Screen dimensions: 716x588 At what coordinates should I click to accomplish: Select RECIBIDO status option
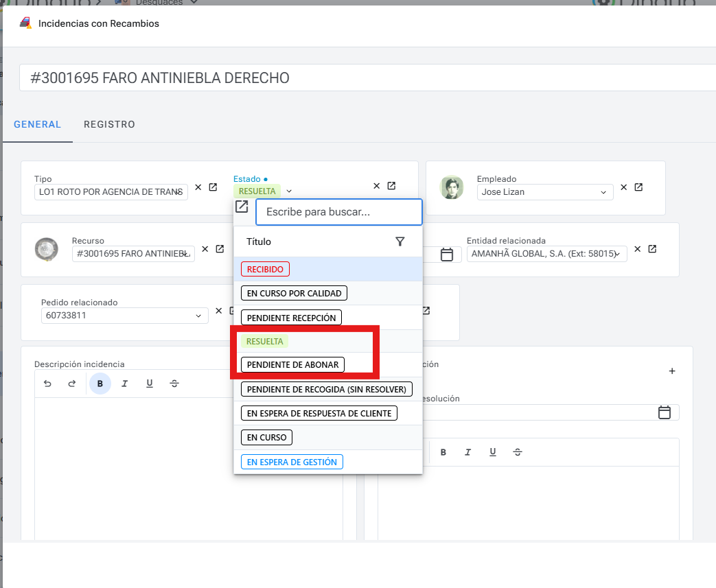pyautogui.click(x=265, y=269)
